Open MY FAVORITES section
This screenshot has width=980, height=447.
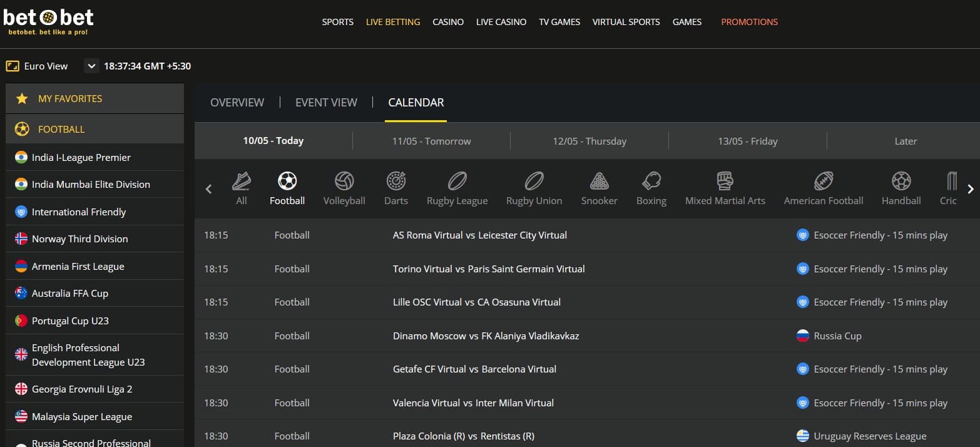point(94,98)
